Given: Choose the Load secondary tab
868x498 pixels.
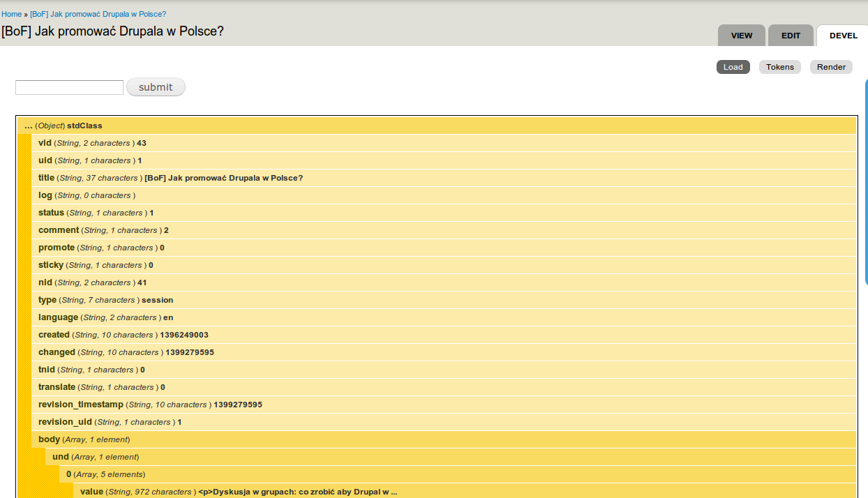Looking at the screenshot, I should pos(733,67).
